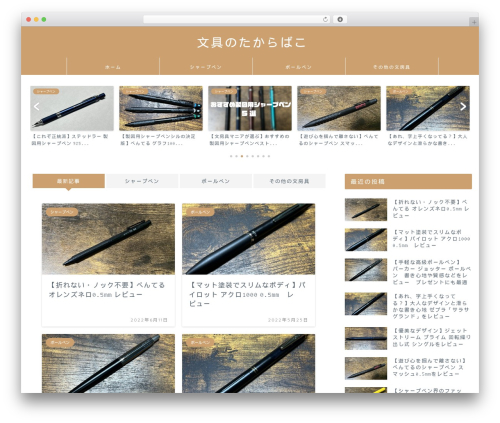
Task: Open その他の文房具 in the header navigation
Action: click(392, 67)
